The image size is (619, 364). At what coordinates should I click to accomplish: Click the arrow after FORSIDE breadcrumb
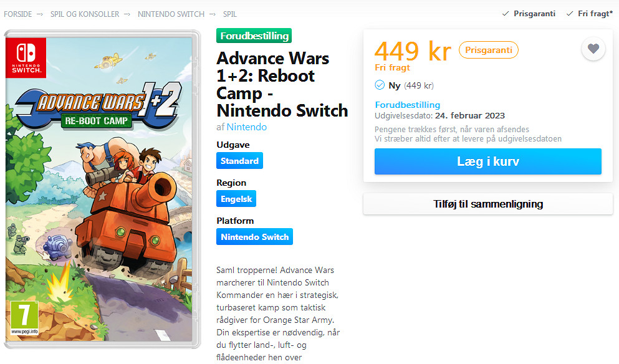pyautogui.click(x=39, y=14)
